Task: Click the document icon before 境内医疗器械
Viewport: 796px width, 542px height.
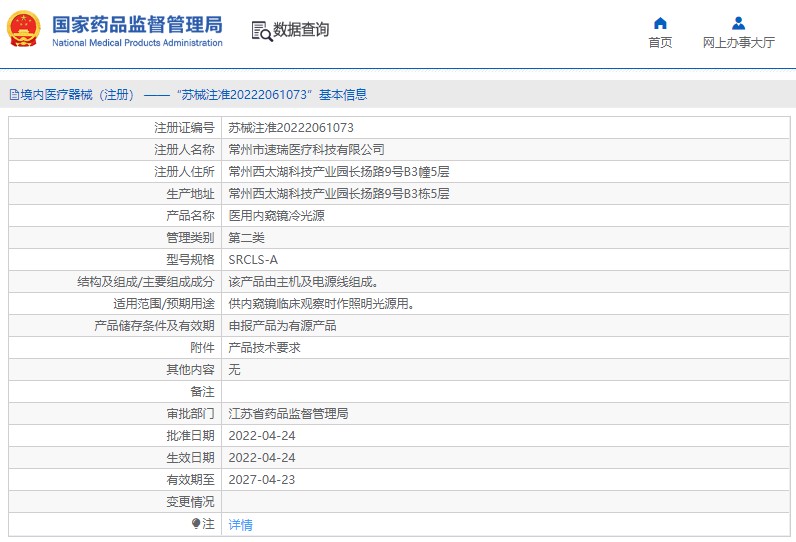Action: click(14, 94)
